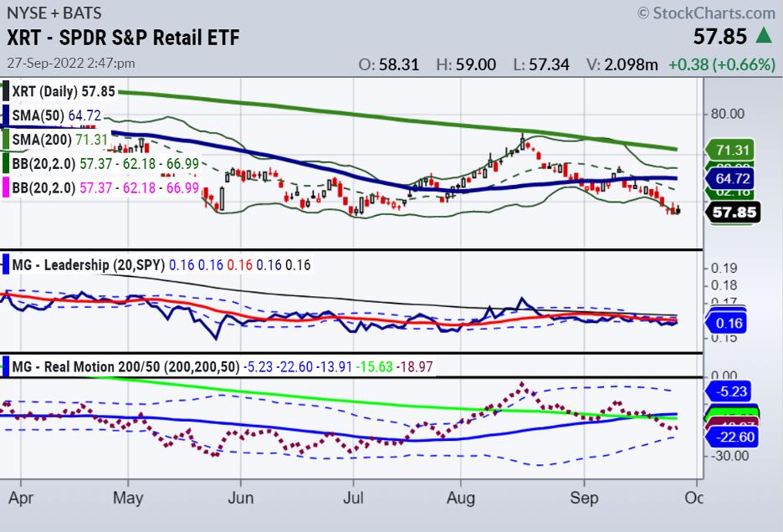Click the blue -5.23 Real Motion axis tag
The height and width of the screenshot is (532, 783).
point(729,391)
